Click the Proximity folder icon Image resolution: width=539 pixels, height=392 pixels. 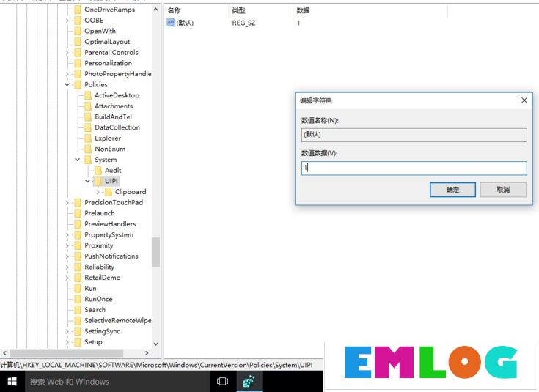click(78, 245)
